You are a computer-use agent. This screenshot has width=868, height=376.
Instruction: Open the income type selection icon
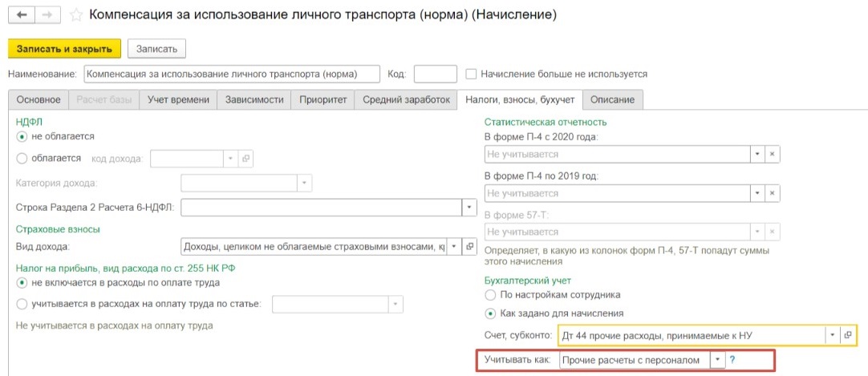(470, 246)
